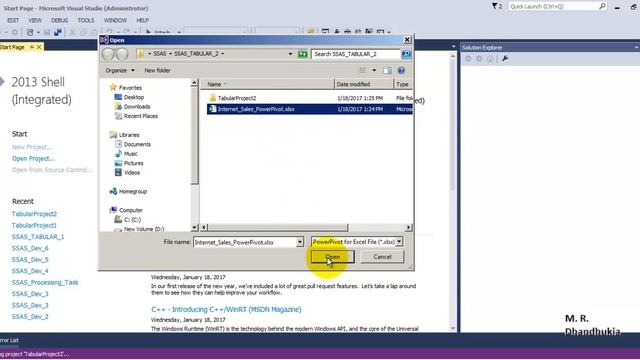Select Downloads in the navigation pane
Image resolution: width=640 pixels, height=360 pixels.
click(137, 107)
